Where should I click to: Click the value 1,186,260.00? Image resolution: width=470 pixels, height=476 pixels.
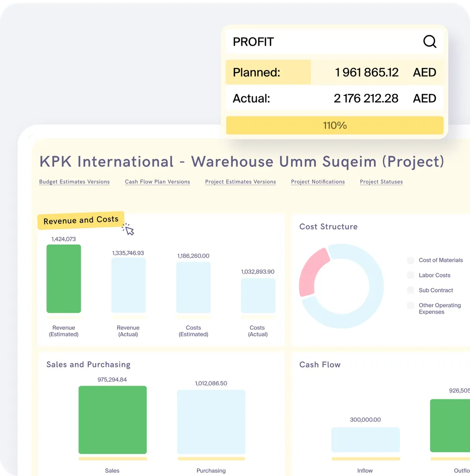pyautogui.click(x=193, y=255)
